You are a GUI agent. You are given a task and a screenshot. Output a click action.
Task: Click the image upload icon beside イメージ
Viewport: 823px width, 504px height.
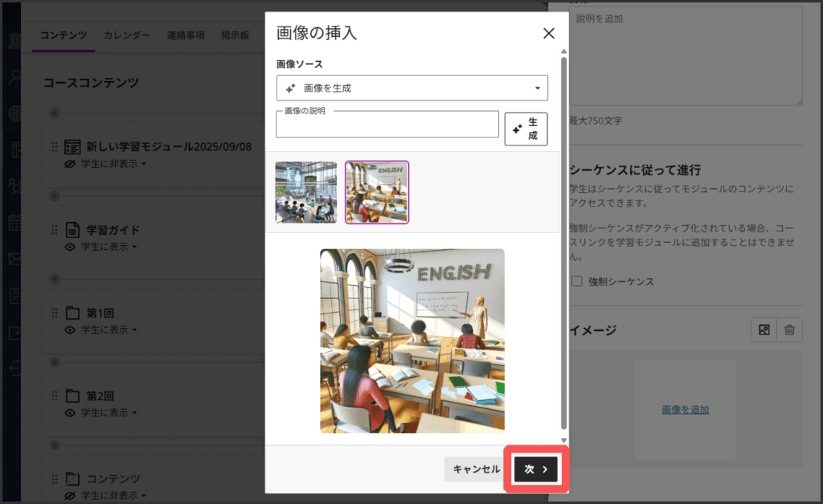coord(764,330)
